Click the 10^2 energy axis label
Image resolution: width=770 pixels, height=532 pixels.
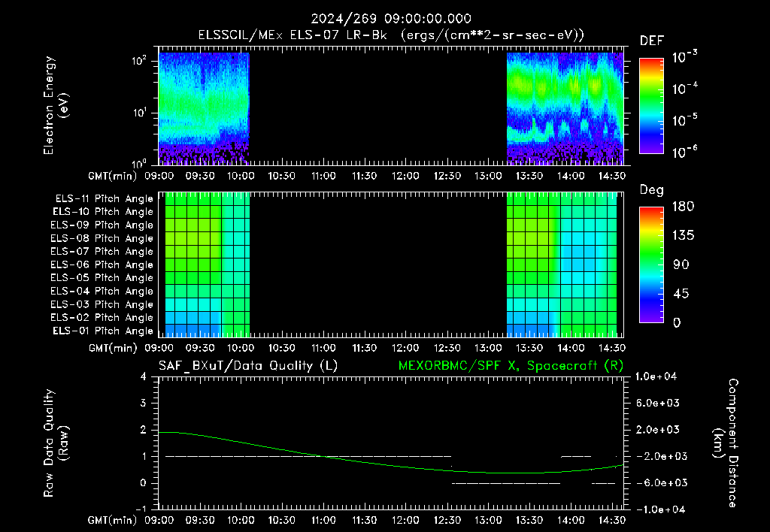[139, 61]
